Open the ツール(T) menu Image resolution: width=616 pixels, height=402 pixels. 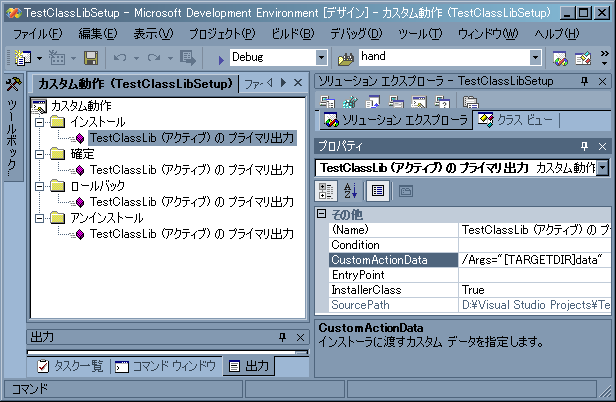click(x=420, y=34)
